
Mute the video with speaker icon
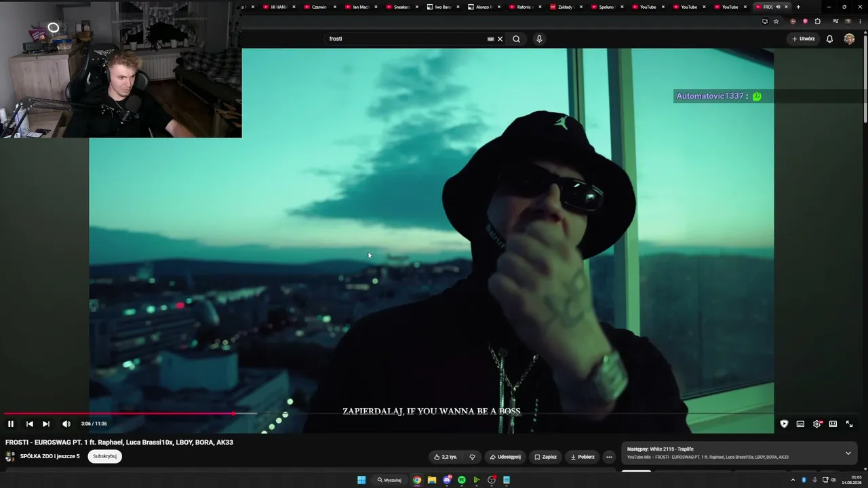pos(66,424)
